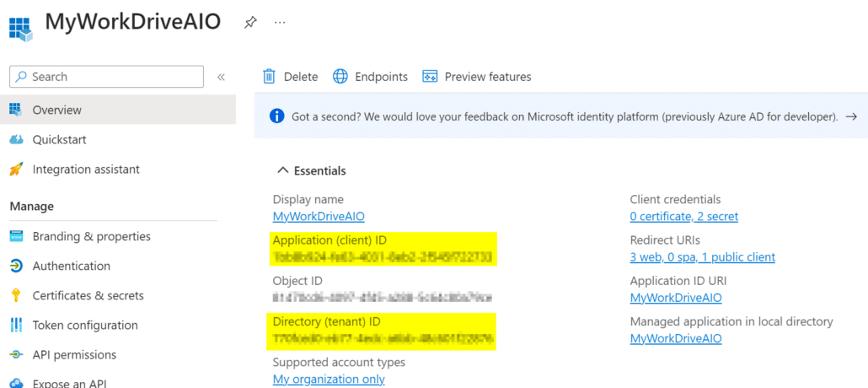Collapse the sidebar with the double chevron

(x=221, y=77)
